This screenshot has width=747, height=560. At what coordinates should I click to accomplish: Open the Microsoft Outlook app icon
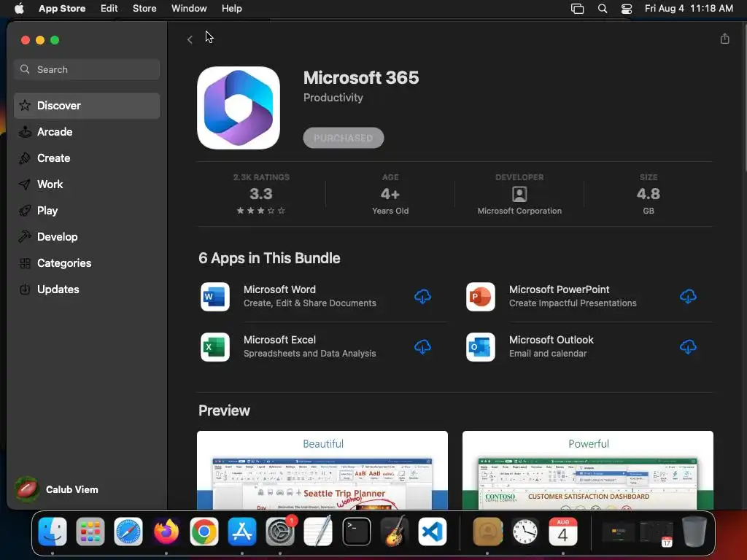(x=480, y=346)
